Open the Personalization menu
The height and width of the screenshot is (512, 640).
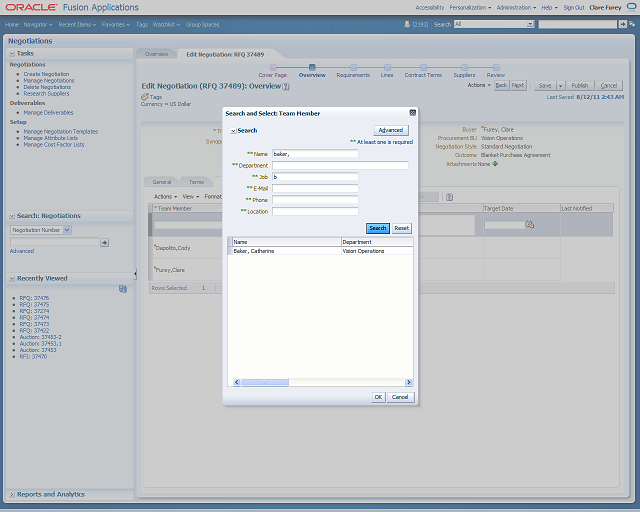(470, 7)
